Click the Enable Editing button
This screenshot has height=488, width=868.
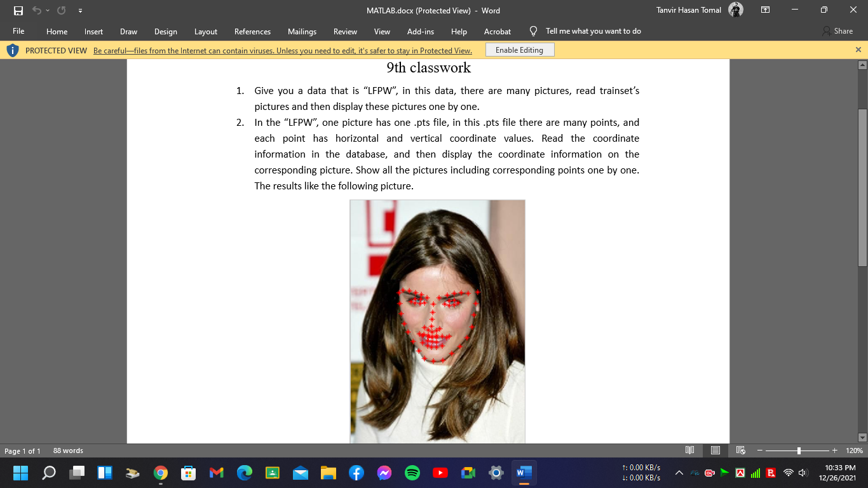click(519, 49)
